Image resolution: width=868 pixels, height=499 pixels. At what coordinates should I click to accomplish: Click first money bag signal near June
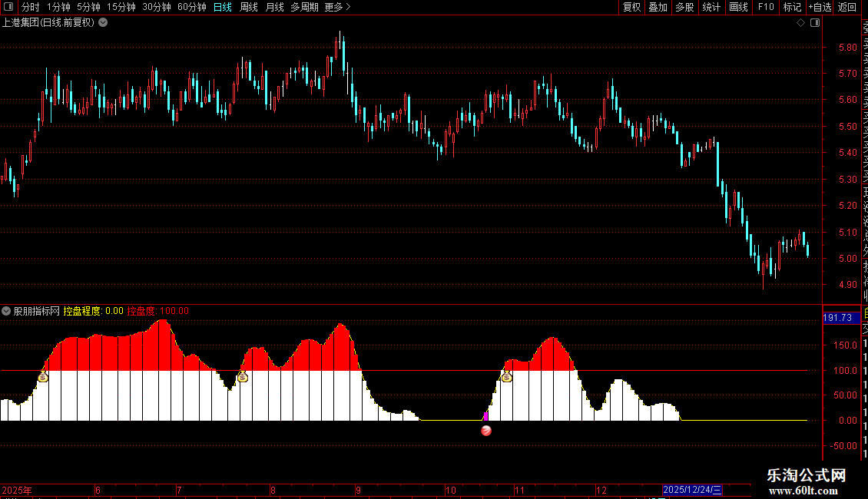(x=42, y=377)
